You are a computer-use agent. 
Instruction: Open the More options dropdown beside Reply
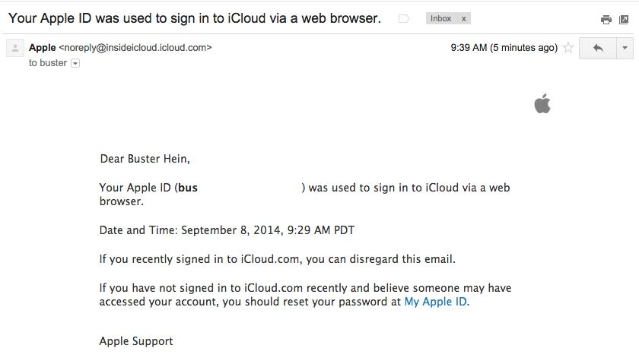coord(625,48)
